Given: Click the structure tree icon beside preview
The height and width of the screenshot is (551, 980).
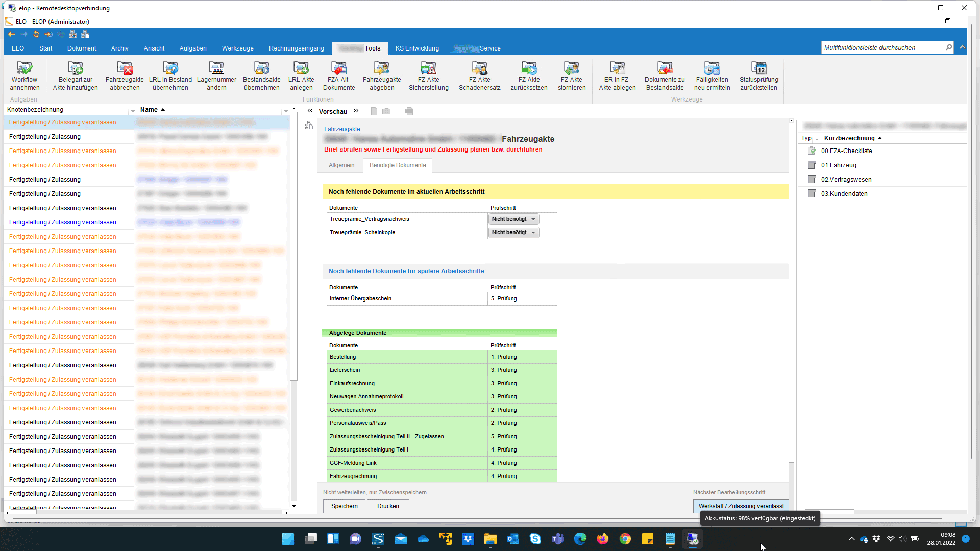Looking at the screenshot, I should pyautogui.click(x=309, y=126).
